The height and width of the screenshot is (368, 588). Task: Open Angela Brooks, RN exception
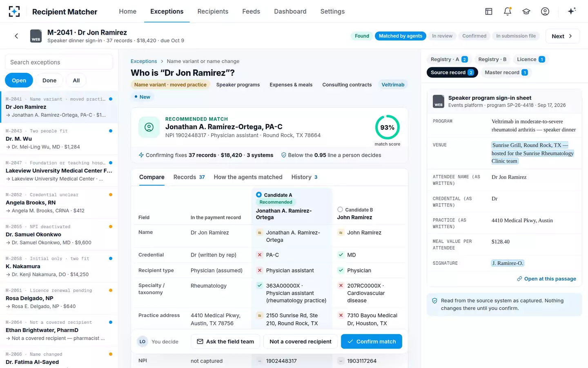[x=59, y=203]
